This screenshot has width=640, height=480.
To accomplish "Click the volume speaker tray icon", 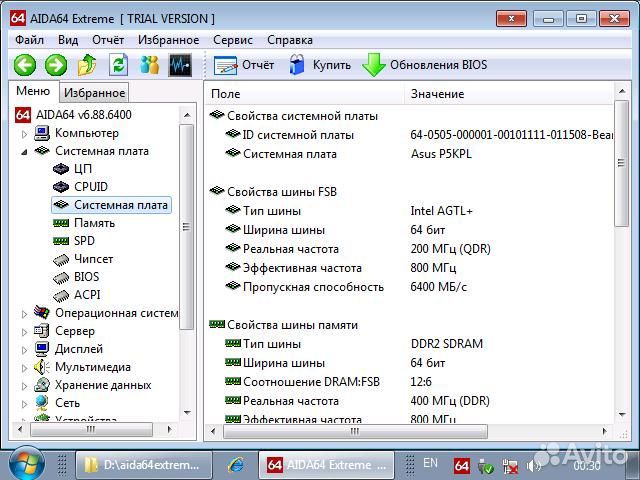I will pyautogui.click(x=533, y=466).
